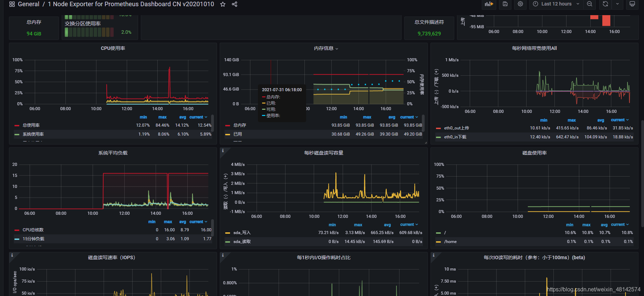Refresh the dashboard

(x=605, y=4)
